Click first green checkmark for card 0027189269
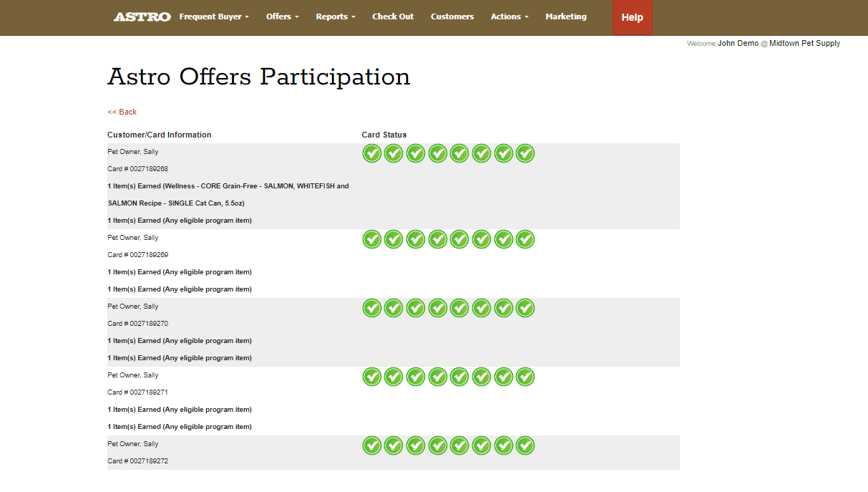 point(371,239)
